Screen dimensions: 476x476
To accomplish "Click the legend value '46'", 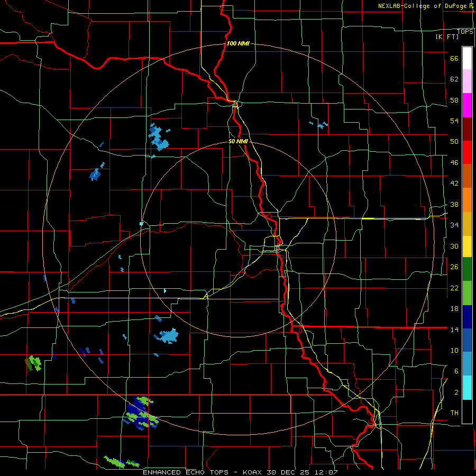I will (454, 163).
